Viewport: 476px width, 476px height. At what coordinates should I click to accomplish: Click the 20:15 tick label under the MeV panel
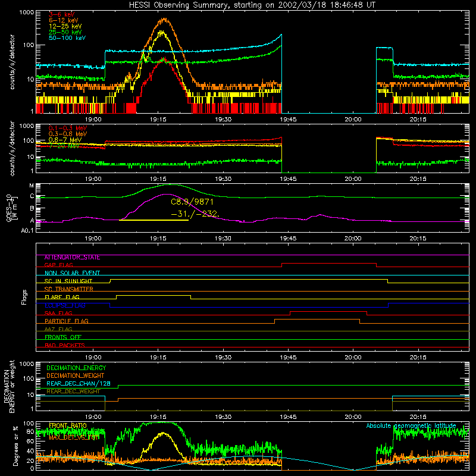418,179
